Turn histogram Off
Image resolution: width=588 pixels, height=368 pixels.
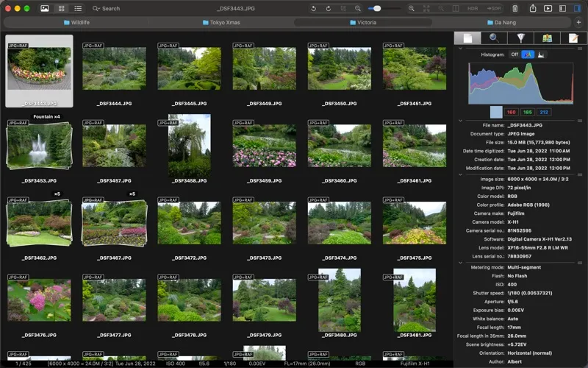pos(514,54)
